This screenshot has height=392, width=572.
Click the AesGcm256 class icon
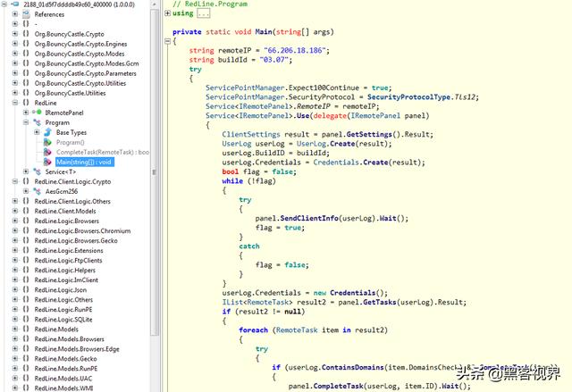pos(38,191)
